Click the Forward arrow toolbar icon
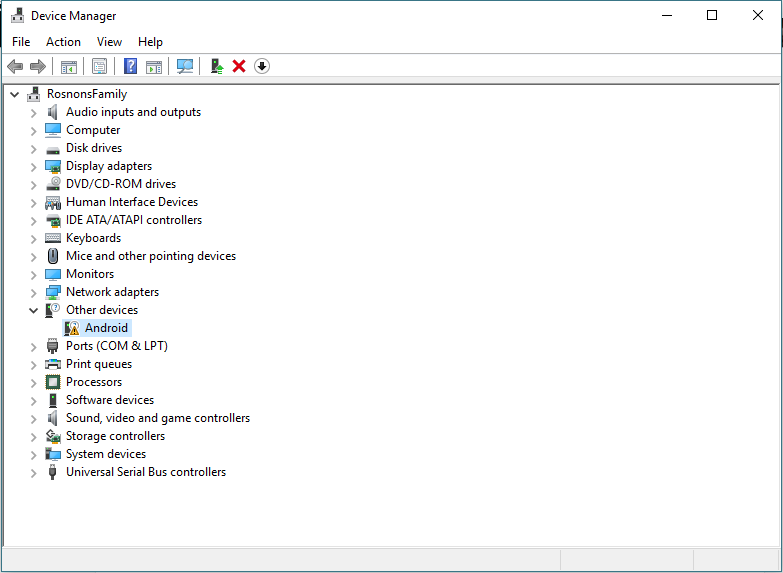 [38, 66]
